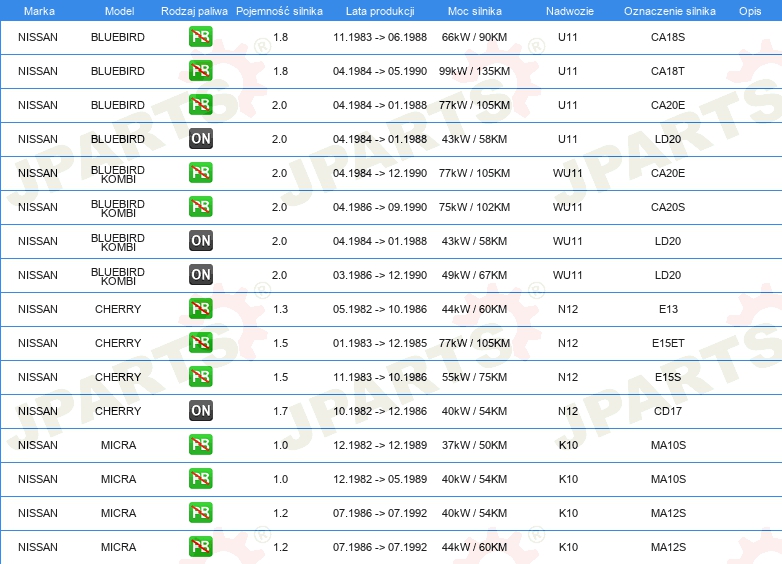The image size is (782, 564).
Task: Click the CHERRY model in the CD17 row
Action: point(118,411)
